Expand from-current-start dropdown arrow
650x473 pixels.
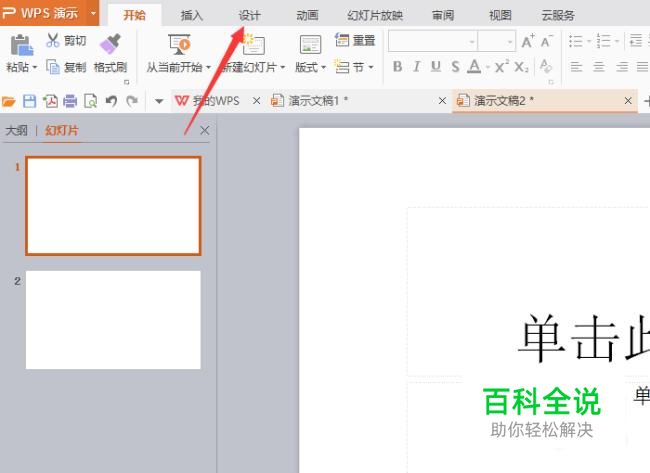[x=209, y=67]
